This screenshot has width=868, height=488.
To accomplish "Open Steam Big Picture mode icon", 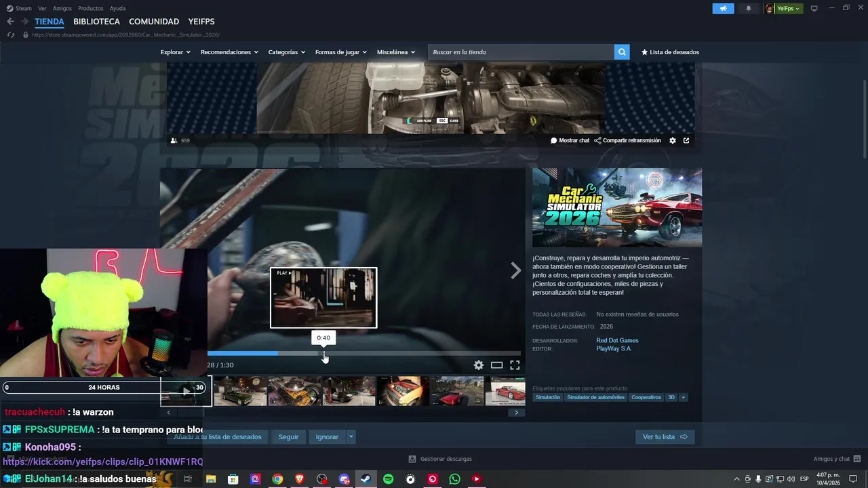I will point(814,8).
